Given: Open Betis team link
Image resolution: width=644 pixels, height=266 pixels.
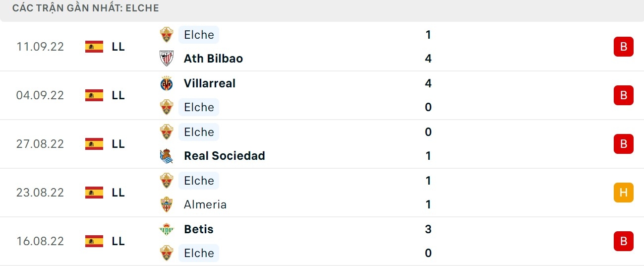Looking at the screenshot, I should [x=198, y=229].
